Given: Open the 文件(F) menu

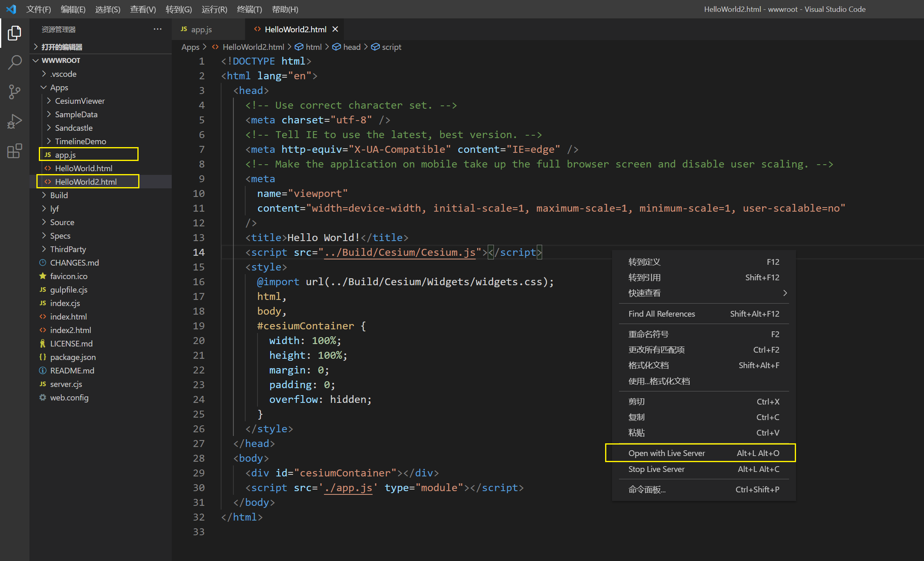Looking at the screenshot, I should 38,9.
